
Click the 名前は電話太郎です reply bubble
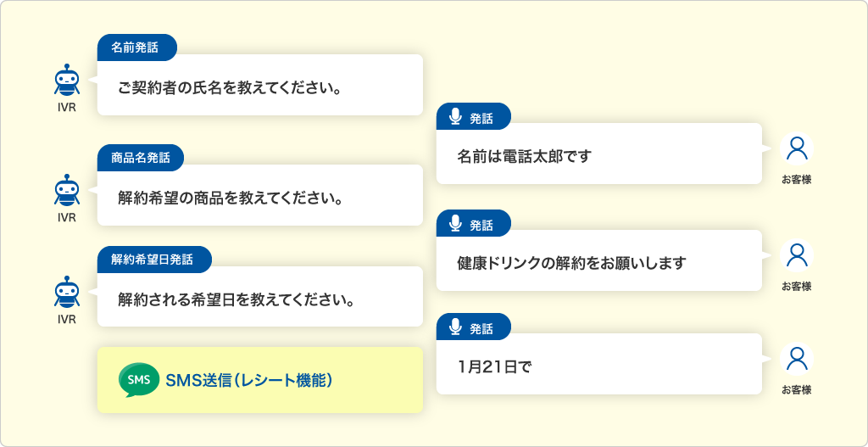599,154
